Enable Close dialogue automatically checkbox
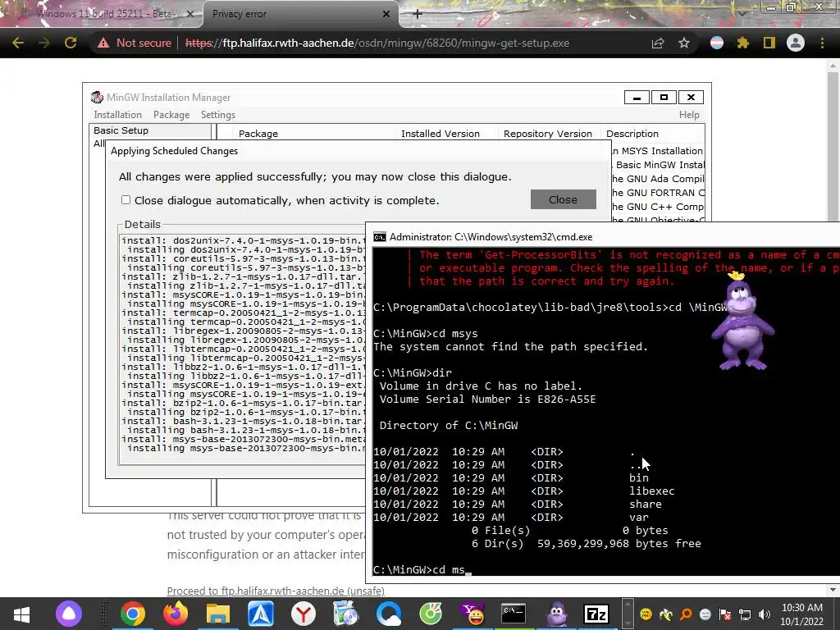Image resolution: width=840 pixels, height=630 pixels. [126, 200]
